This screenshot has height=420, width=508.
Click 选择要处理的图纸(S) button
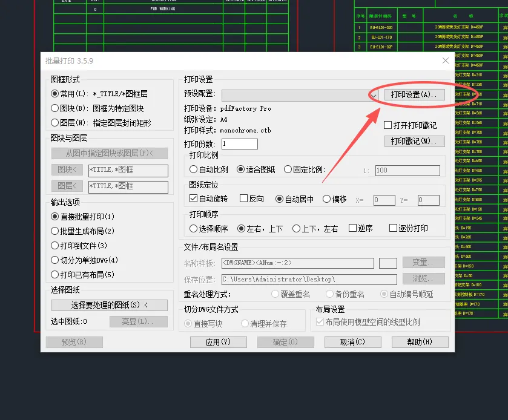click(110, 305)
